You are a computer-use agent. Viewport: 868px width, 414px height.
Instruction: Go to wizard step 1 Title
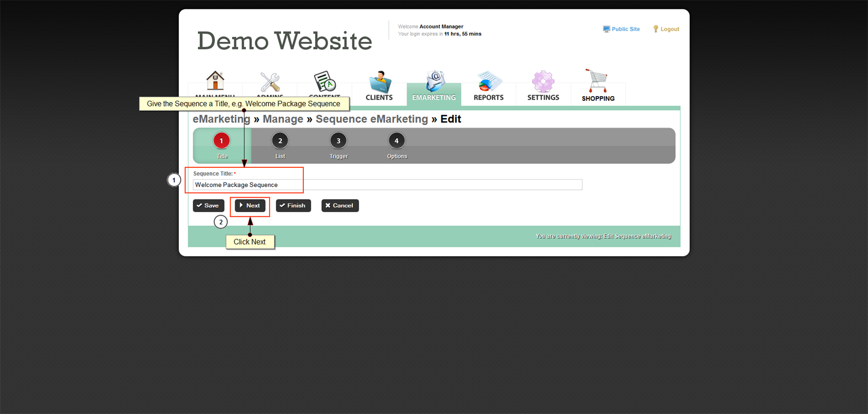point(222,141)
